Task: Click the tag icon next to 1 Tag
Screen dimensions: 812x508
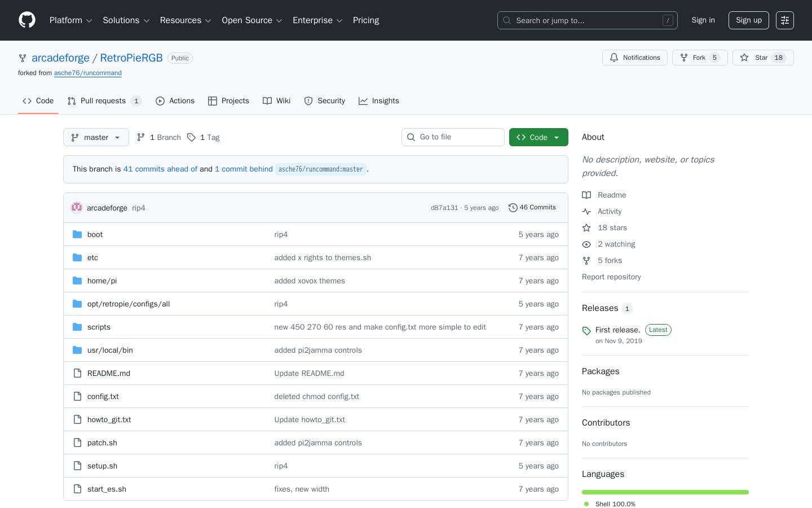Action: pyautogui.click(x=192, y=137)
